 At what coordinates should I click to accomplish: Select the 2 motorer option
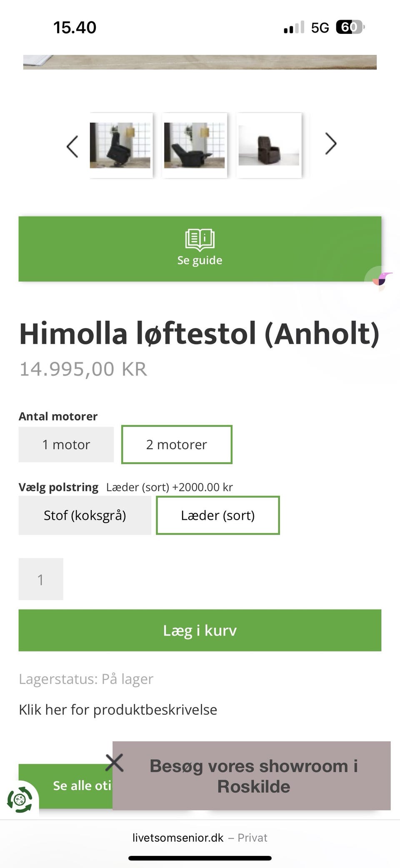coord(177,445)
